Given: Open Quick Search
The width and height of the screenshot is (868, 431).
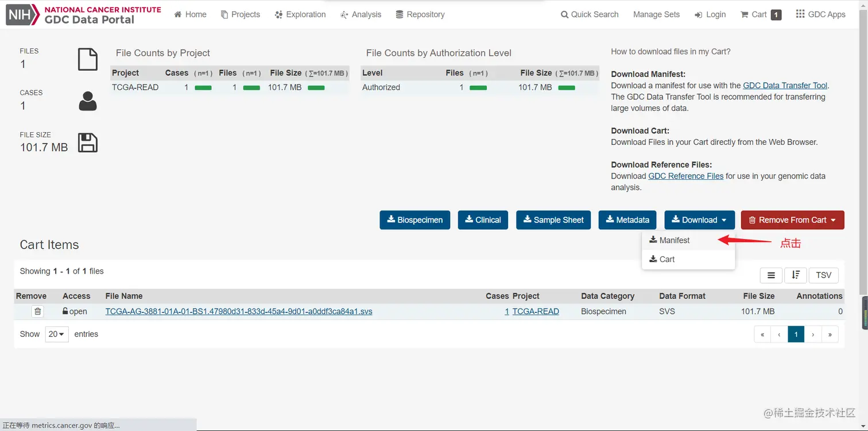Looking at the screenshot, I should pyautogui.click(x=590, y=14).
